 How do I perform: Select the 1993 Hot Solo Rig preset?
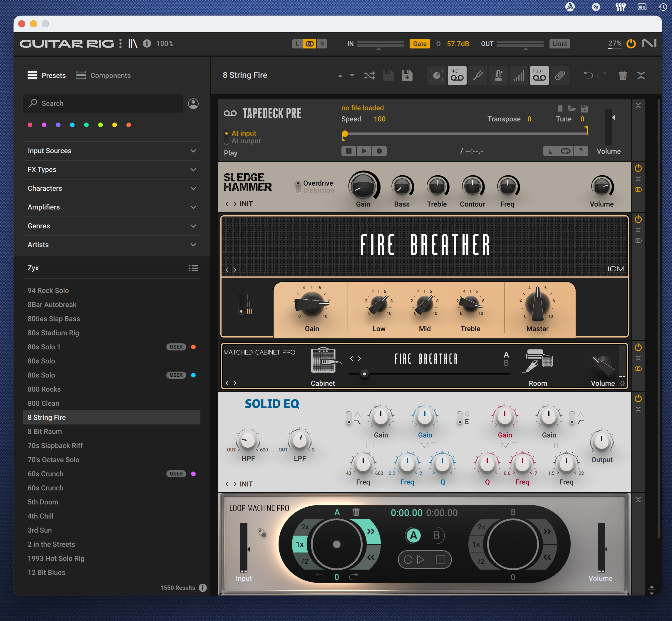(x=112, y=559)
